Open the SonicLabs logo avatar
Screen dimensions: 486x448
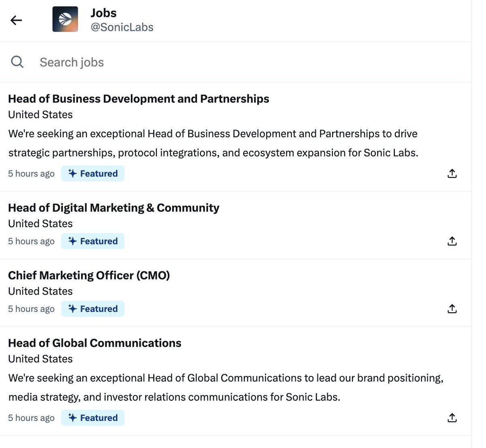65,19
